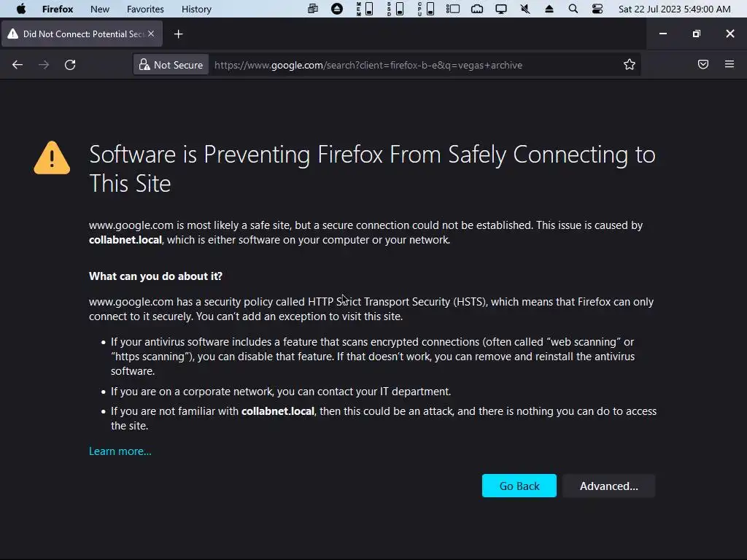Go back one page with arrow
Screen dimensions: 747x560
18,65
